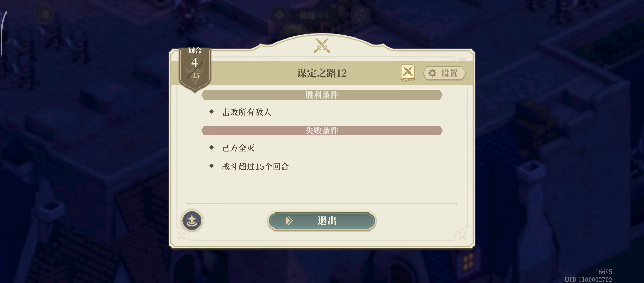
Task: Click the 战斗超过15个回合 defeat condition
Action: 255,166
